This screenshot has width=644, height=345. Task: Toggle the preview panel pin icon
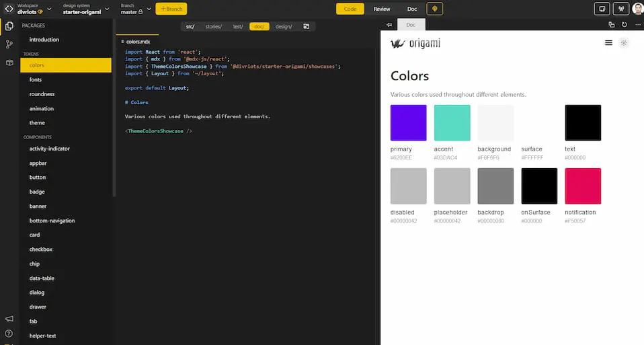389,25
